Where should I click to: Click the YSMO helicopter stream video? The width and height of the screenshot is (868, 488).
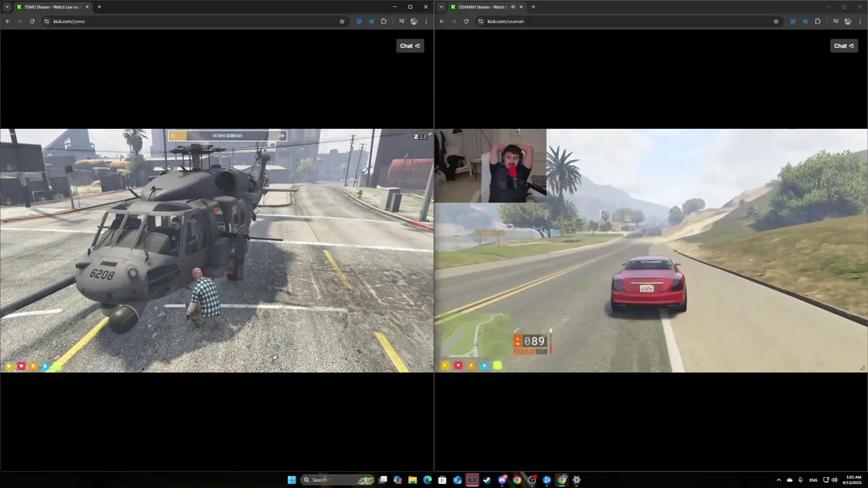coord(217,250)
